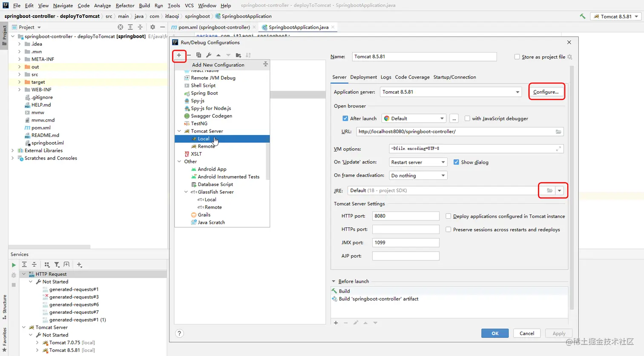Open browser Default dropdown
The width and height of the screenshot is (644, 356).
click(414, 119)
